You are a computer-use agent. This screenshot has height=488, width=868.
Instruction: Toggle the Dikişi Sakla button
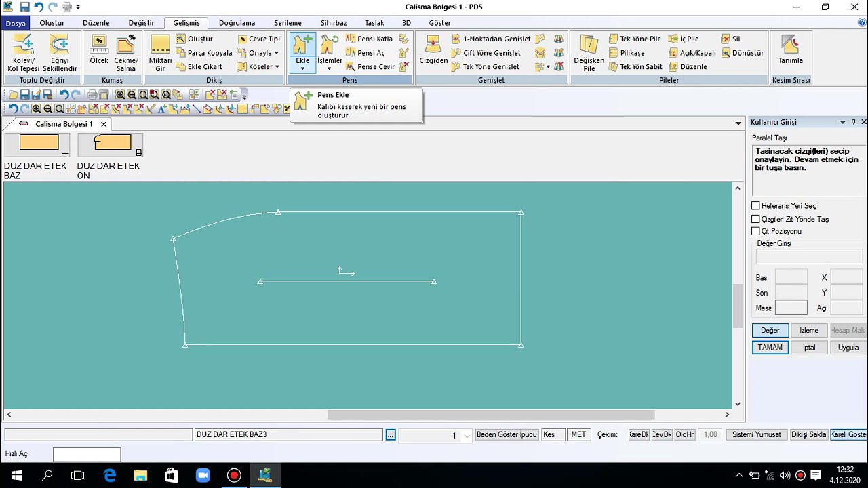pos(808,434)
